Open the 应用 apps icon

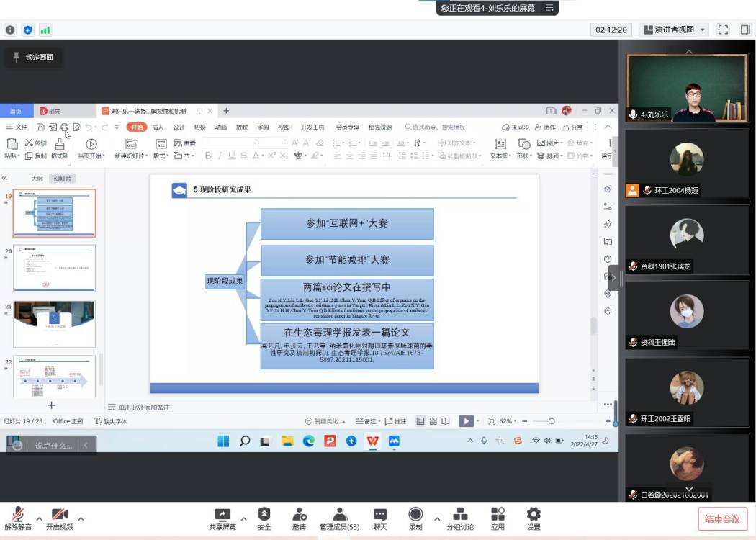[x=498, y=518]
